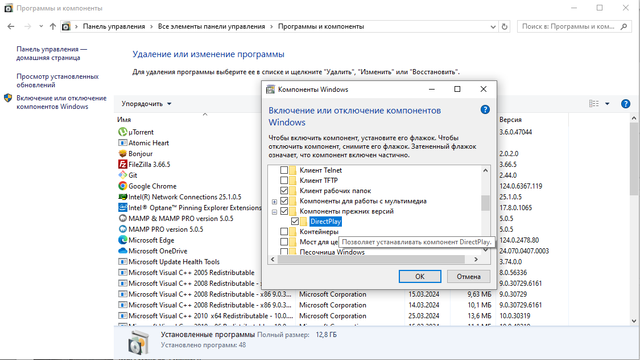Click the Имя column header
The height and width of the screenshot is (360, 640).
[x=124, y=120]
